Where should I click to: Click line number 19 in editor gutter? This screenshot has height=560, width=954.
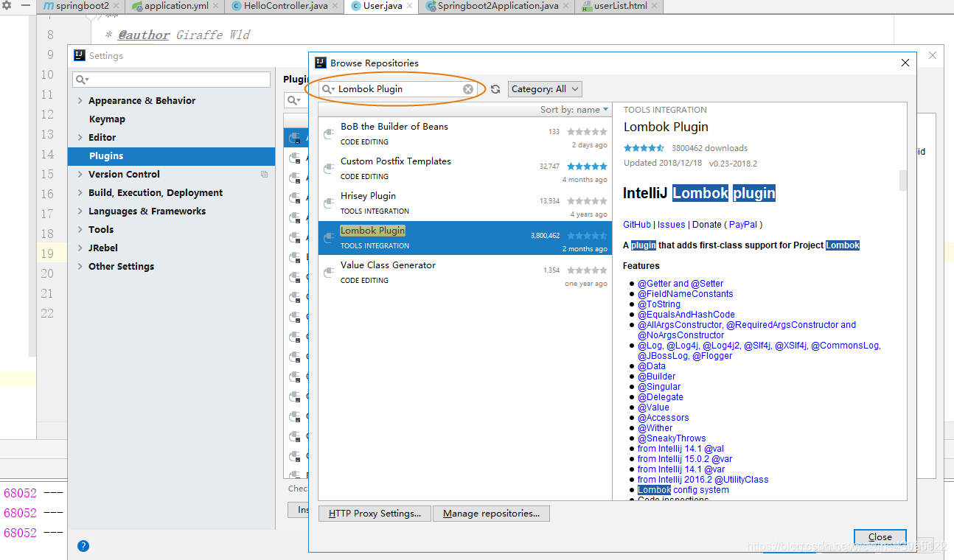[x=47, y=253]
